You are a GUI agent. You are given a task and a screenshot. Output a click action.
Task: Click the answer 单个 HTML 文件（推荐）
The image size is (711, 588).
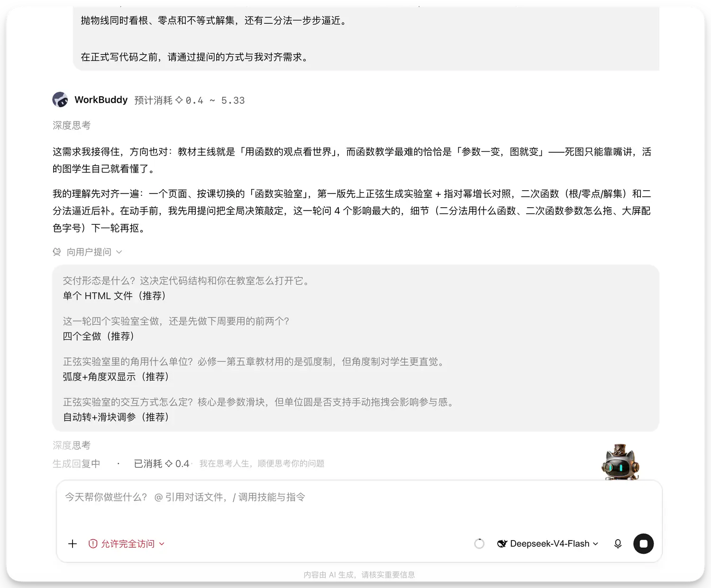[114, 296]
